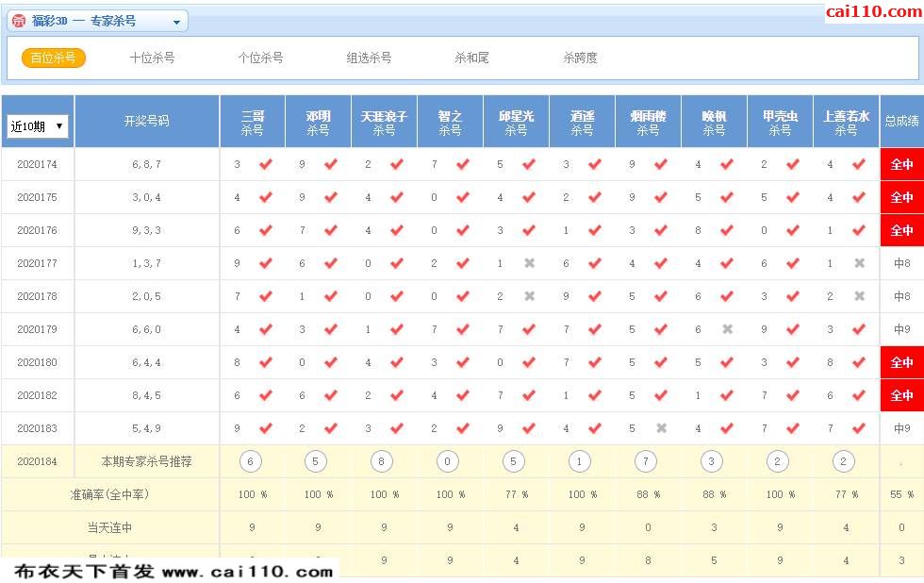Click the 三哥杀号 column header
Screen dimensions: 924x583
[x=253, y=122]
